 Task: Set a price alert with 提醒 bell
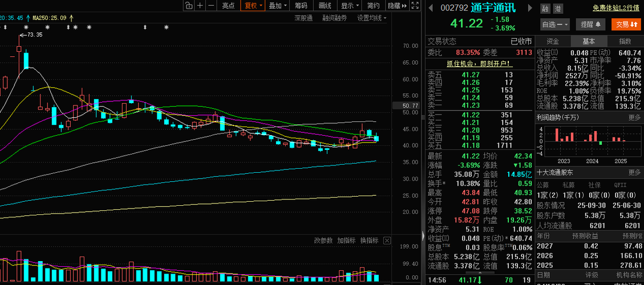click(590, 25)
